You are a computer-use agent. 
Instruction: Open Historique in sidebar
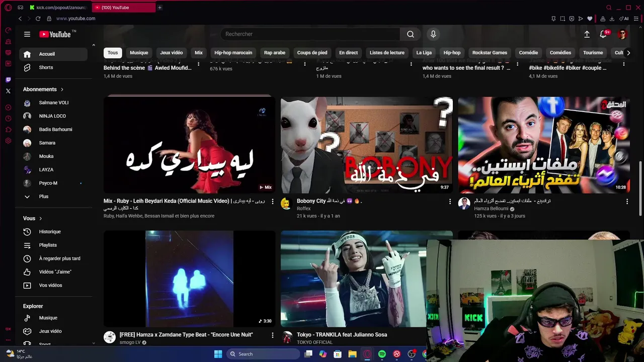[x=53, y=232]
